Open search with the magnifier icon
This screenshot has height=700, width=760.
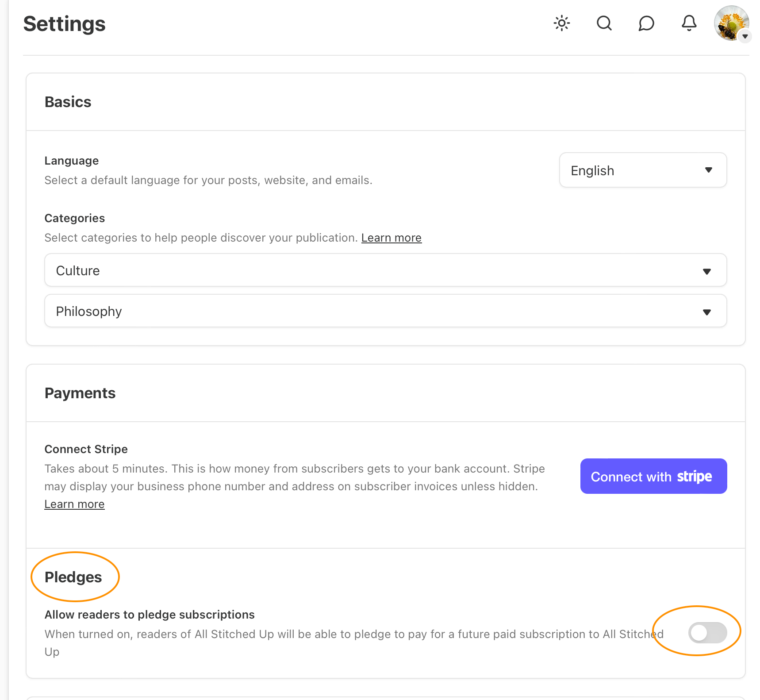tap(604, 23)
